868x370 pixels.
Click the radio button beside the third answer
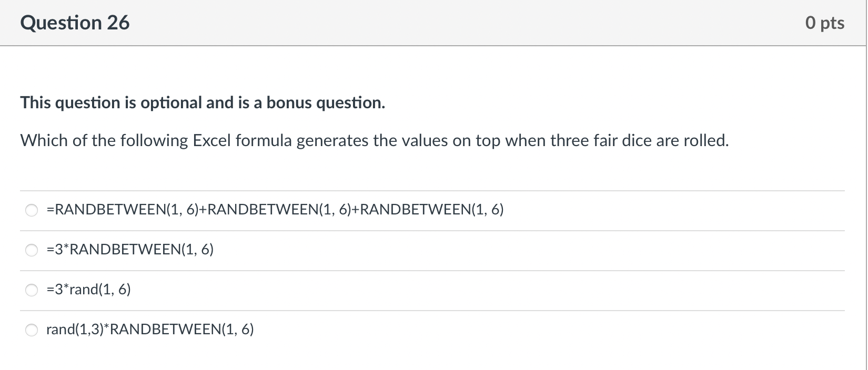(32, 290)
